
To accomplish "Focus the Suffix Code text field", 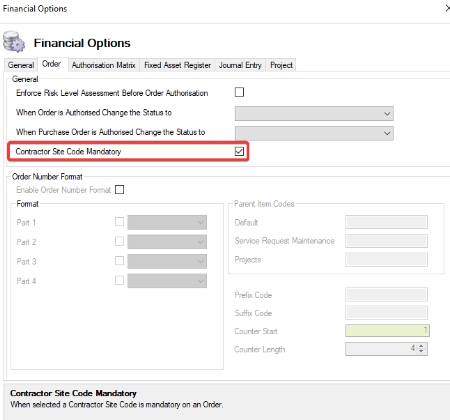I will click(386, 313).
